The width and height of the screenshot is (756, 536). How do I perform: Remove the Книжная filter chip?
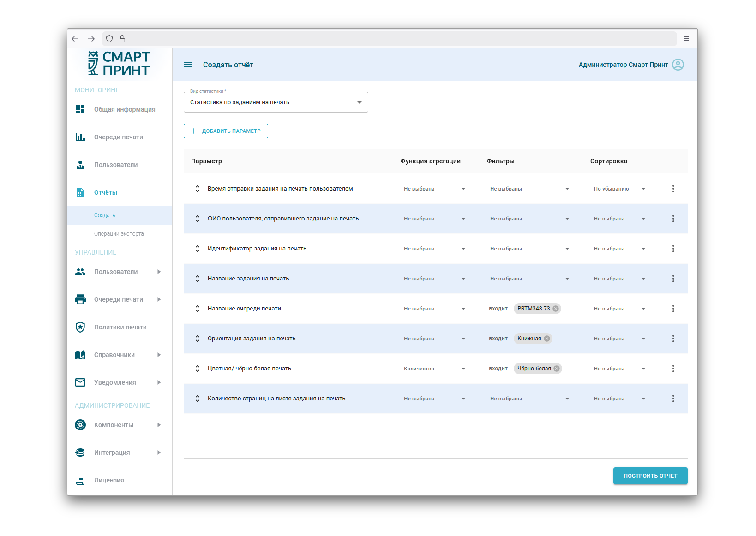pos(547,339)
